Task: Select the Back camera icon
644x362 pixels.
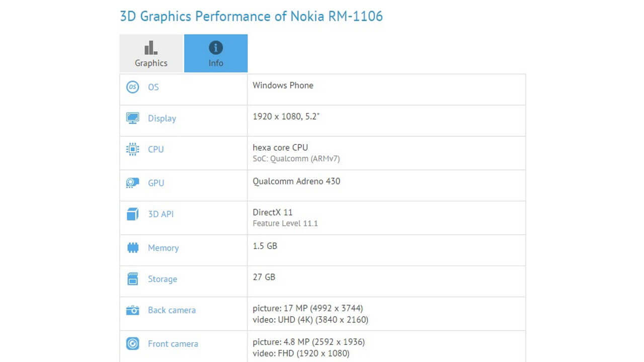Action: (x=132, y=310)
